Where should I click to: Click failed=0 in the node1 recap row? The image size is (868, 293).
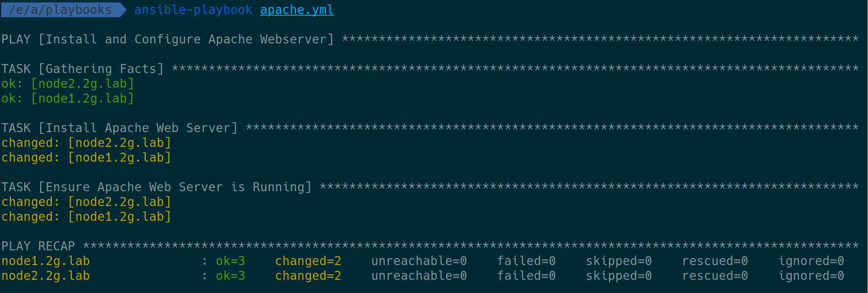tap(526, 261)
